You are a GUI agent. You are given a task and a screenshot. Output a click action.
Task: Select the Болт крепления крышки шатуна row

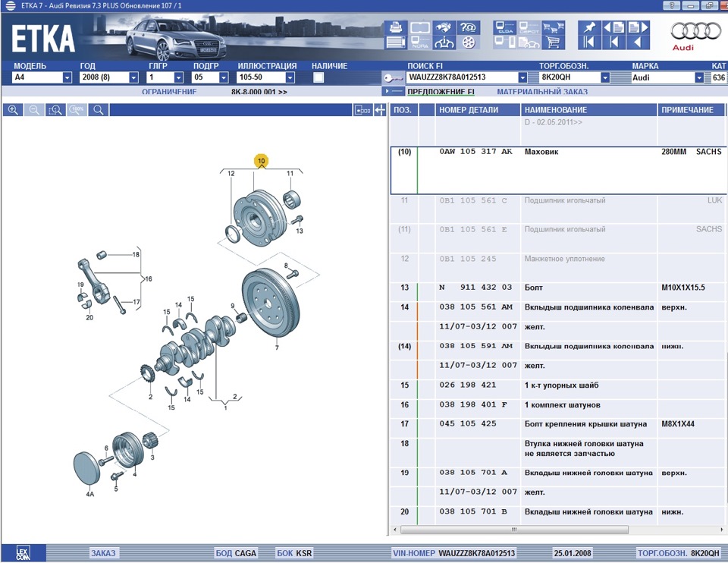[559, 424]
